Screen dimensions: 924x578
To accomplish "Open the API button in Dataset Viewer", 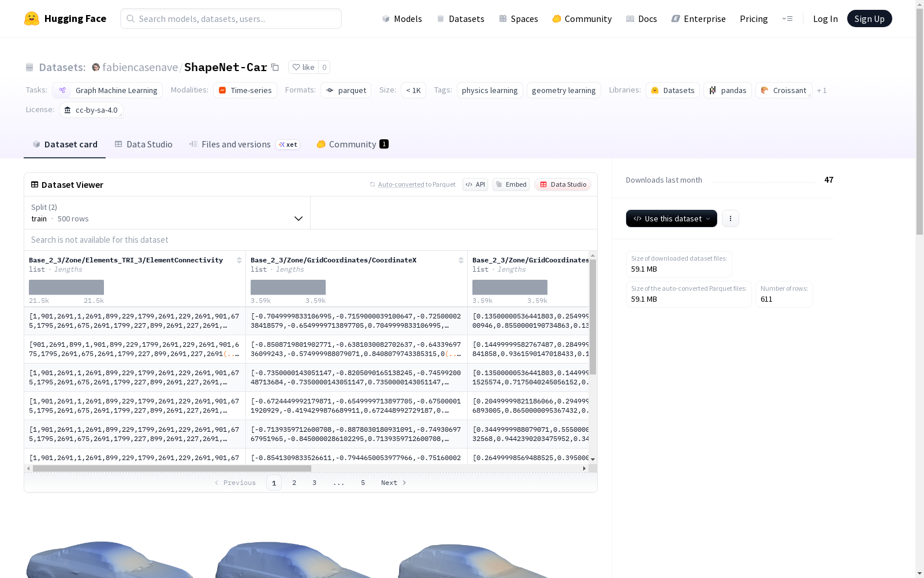I will click(475, 184).
